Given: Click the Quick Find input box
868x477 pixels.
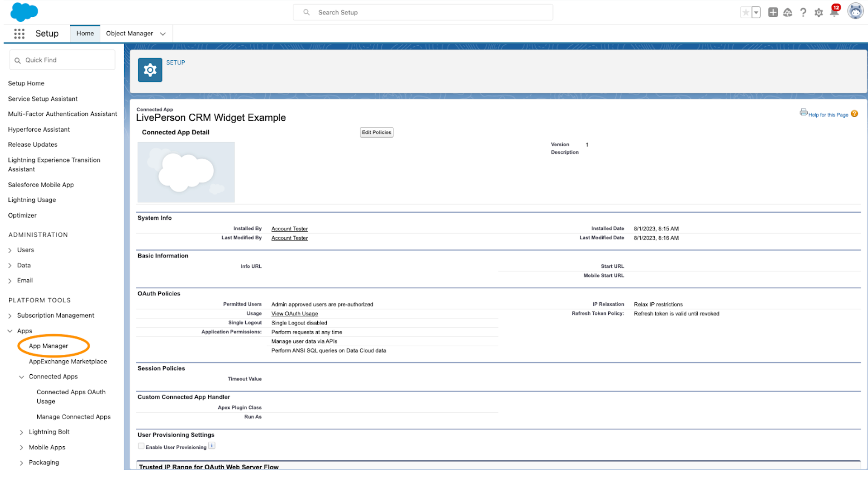Looking at the screenshot, I should [x=62, y=60].
